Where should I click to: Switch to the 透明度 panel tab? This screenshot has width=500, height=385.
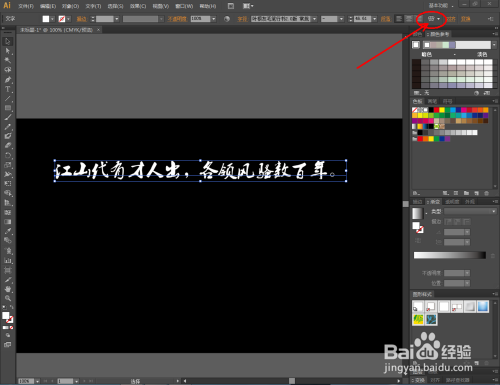point(452,201)
